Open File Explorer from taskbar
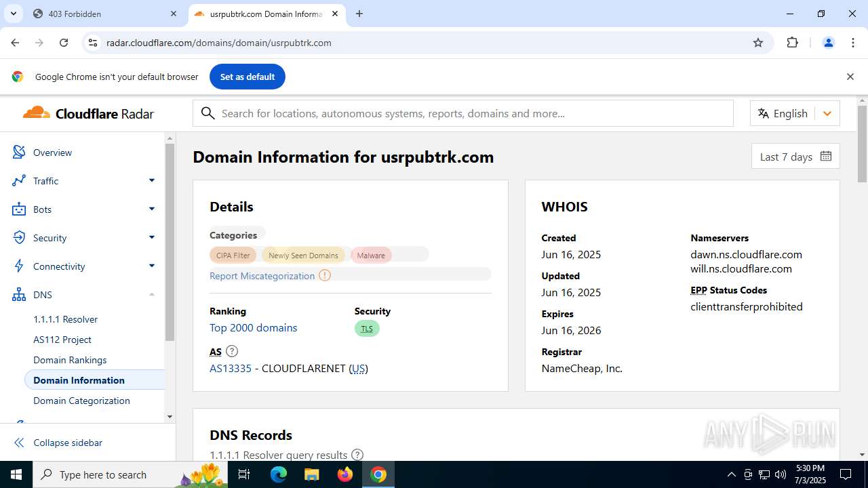868x488 pixels. tap(311, 474)
